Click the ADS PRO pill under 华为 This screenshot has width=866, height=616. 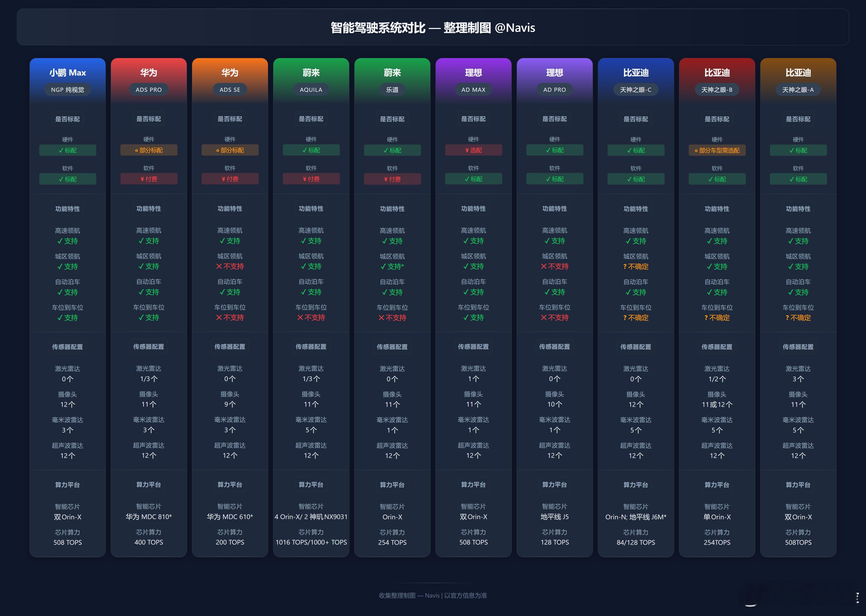point(149,90)
